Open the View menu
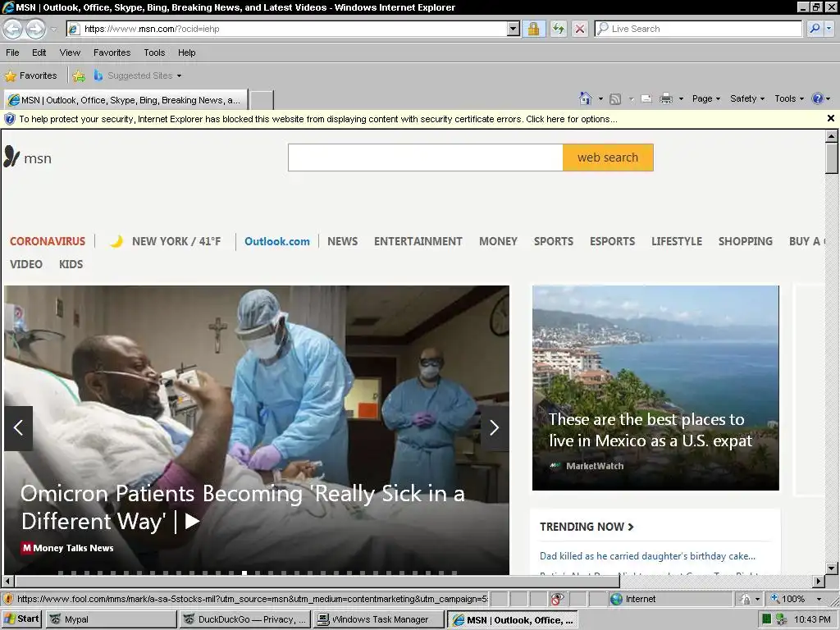 70,52
